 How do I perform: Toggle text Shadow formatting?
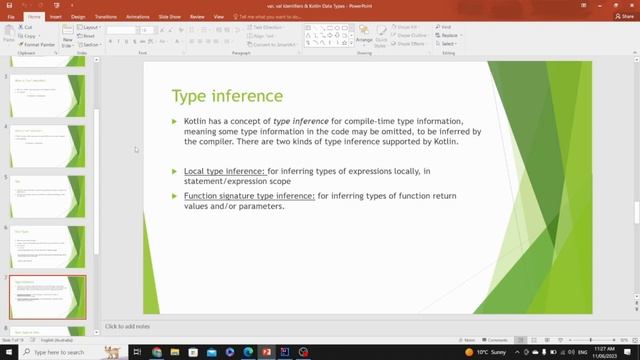[134, 42]
